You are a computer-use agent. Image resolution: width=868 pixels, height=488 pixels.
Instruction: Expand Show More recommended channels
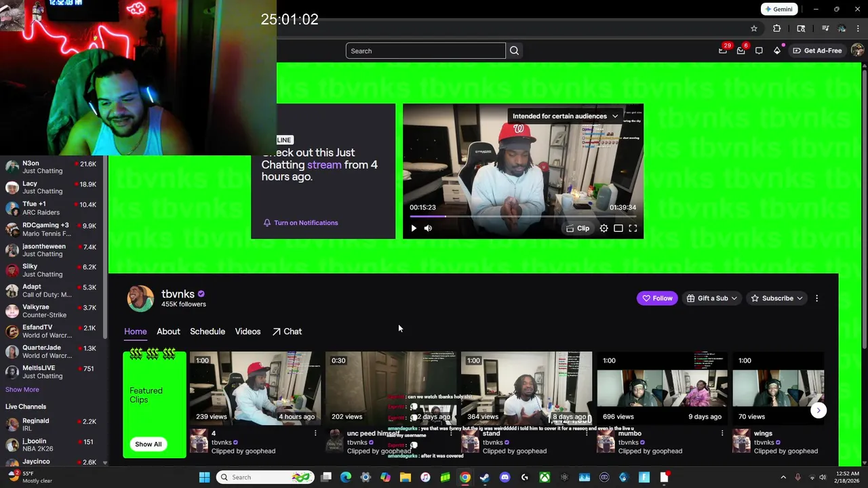22,390
